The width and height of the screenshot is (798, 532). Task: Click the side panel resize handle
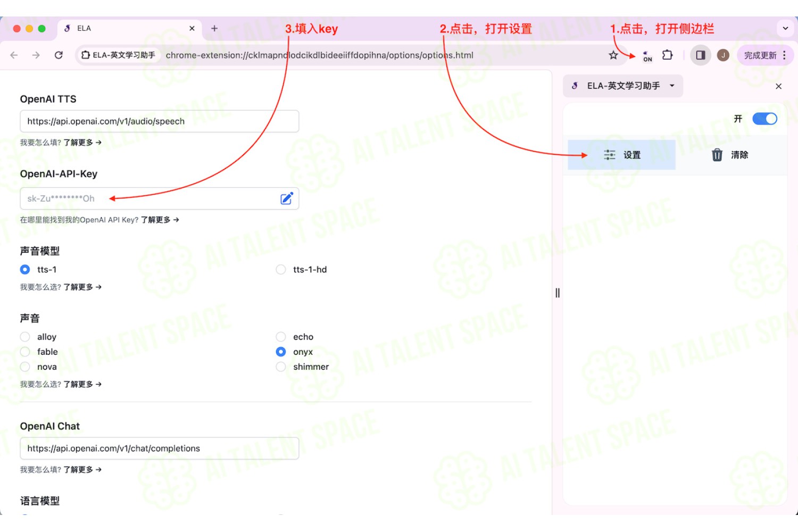(x=558, y=293)
